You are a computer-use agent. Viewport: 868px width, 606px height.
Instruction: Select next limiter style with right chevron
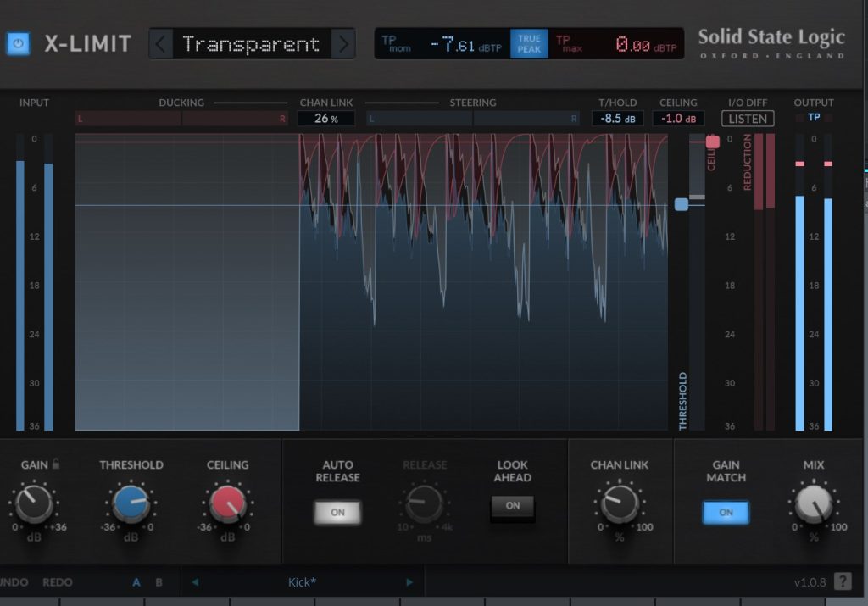[x=342, y=44]
